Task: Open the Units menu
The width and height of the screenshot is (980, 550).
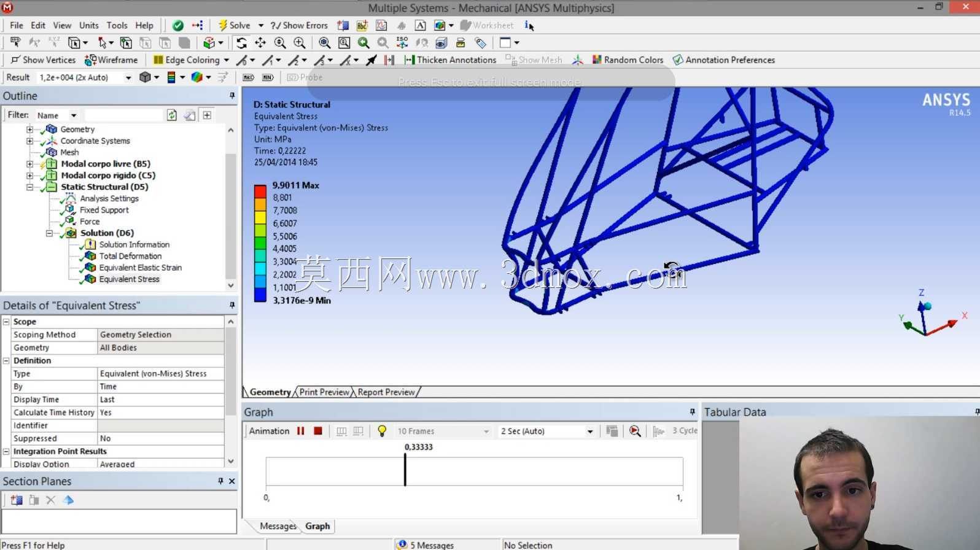Action: pyautogui.click(x=89, y=25)
